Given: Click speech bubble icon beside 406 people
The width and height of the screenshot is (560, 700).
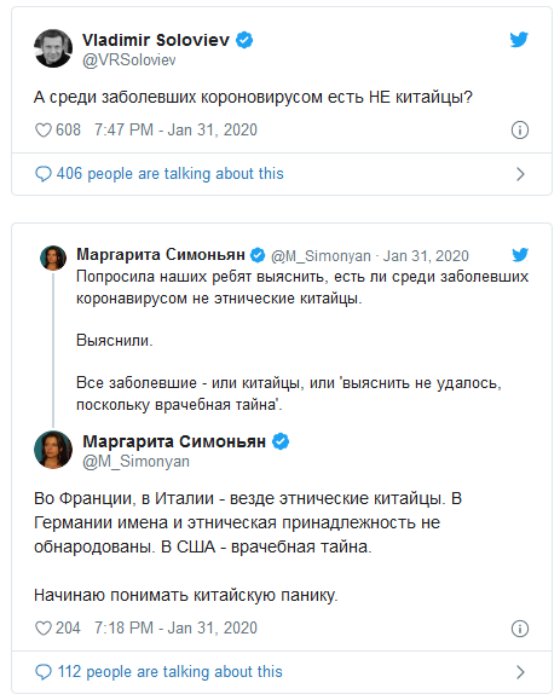Looking at the screenshot, I should [43, 174].
